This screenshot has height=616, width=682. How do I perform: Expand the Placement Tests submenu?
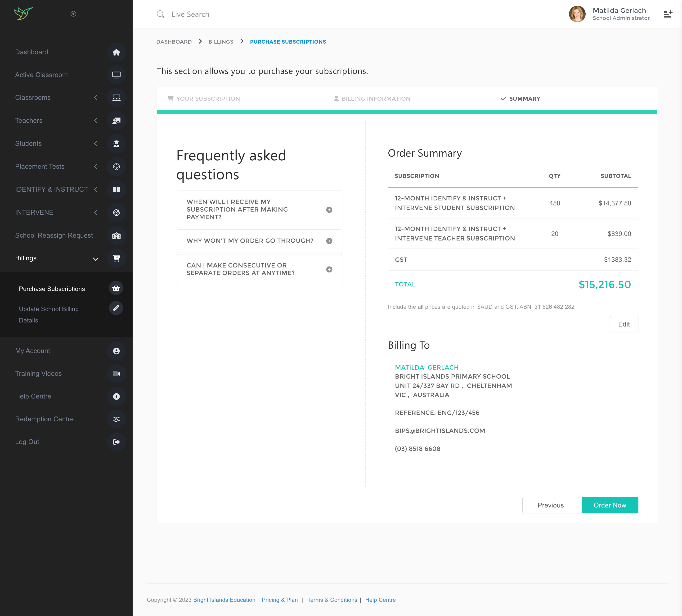tap(96, 167)
